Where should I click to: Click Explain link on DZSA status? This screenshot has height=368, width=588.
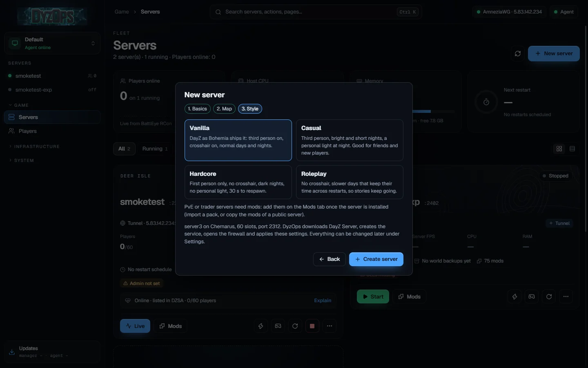(x=323, y=301)
